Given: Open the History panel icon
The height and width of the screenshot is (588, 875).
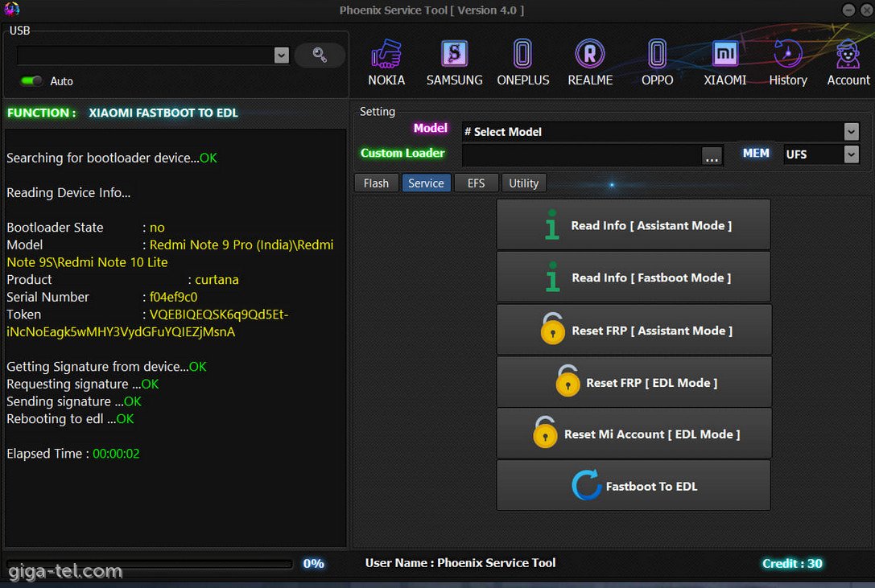Looking at the screenshot, I should point(787,63).
